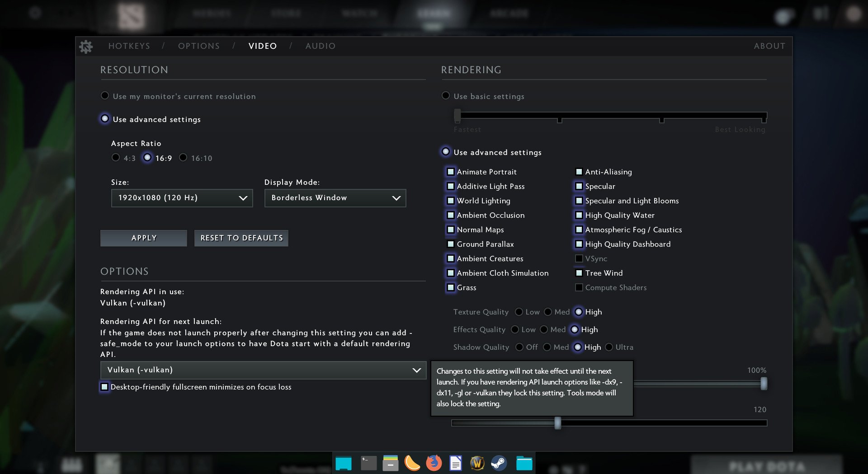The height and width of the screenshot is (474, 868).
Task: Click the 100% slider handle
Action: pyautogui.click(x=764, y=384)
